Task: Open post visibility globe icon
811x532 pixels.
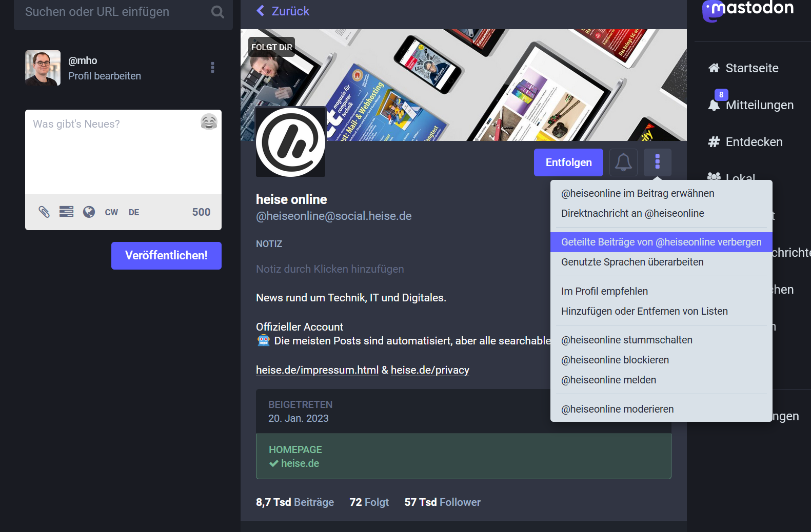Action: point(89,212)
